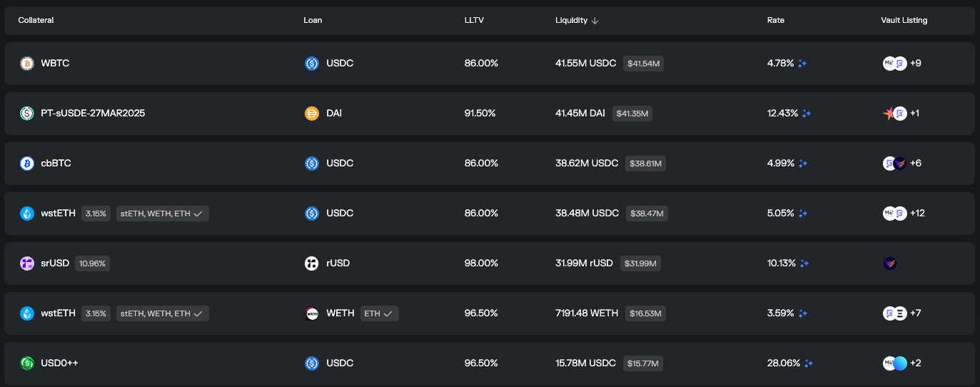Sort by the Rate column header
Screen dimensions: 980x387
776,21
